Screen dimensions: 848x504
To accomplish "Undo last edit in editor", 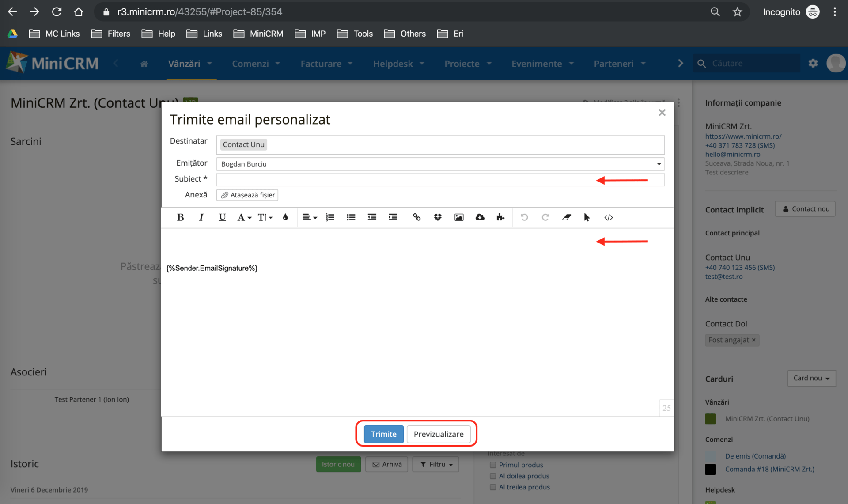I will [x=524, y=217].
